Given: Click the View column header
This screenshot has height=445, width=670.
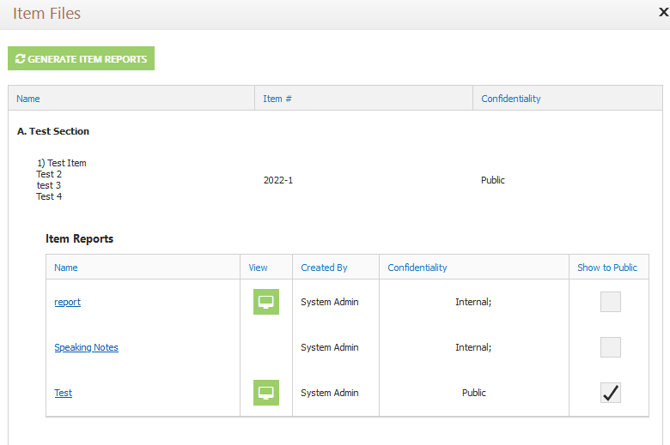Looking at the screenshot, I should click(x=258, y=267).
